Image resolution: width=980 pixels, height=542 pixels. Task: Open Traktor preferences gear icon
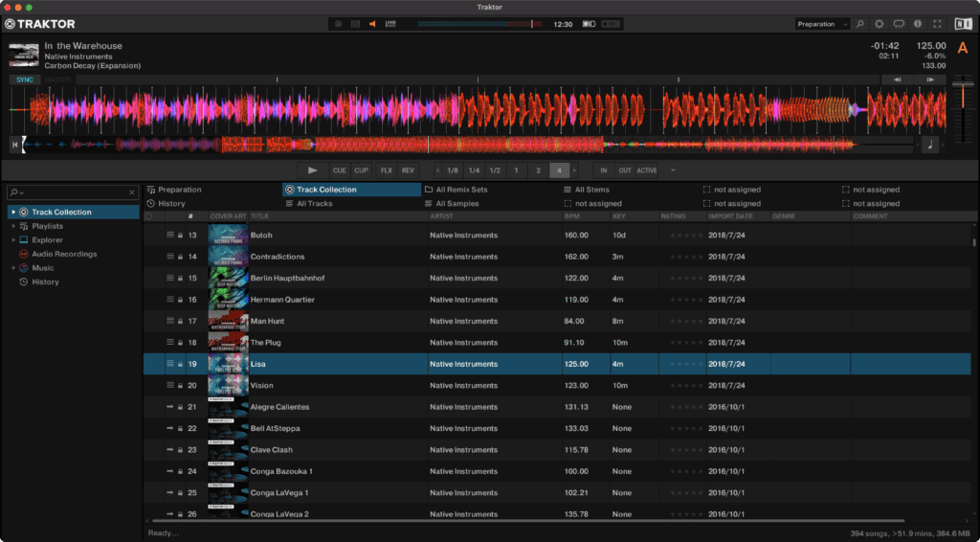pyautogui.click(x=880, y=23)
